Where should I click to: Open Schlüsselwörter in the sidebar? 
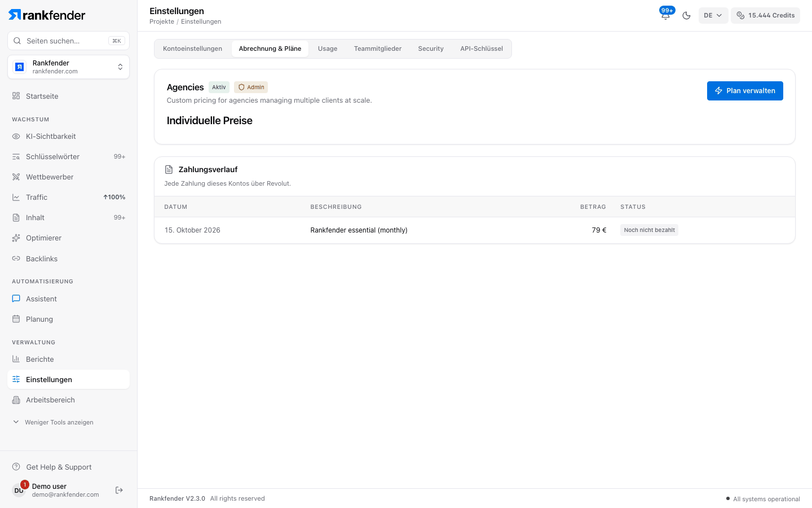point(68,156)
